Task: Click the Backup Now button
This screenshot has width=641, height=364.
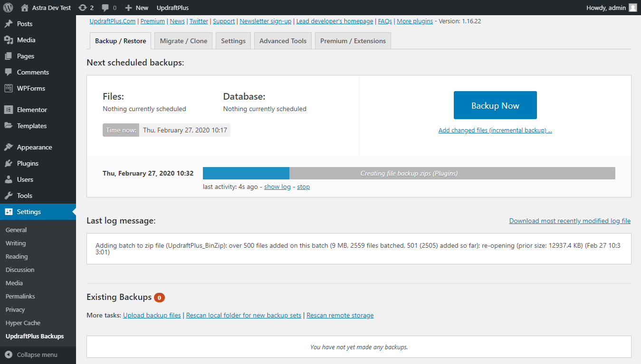Action: coord(495,105)
